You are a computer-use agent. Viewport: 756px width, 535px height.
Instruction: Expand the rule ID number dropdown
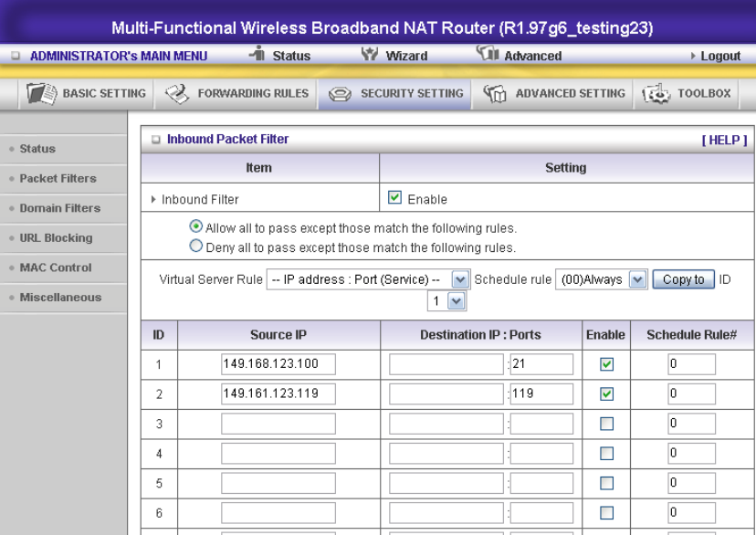pos(456,300)
